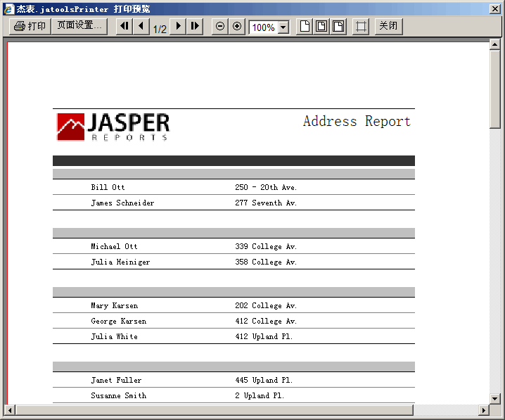Click the name Julia White
The height and width of the screenshot is (420, 505).
pyautogui.click(x=115, y=336)
